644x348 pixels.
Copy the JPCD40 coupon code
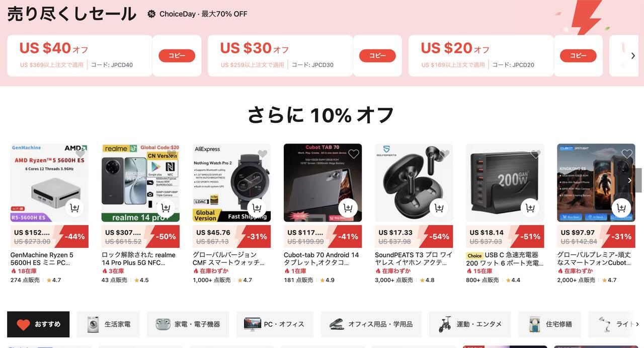coord(177,56)
